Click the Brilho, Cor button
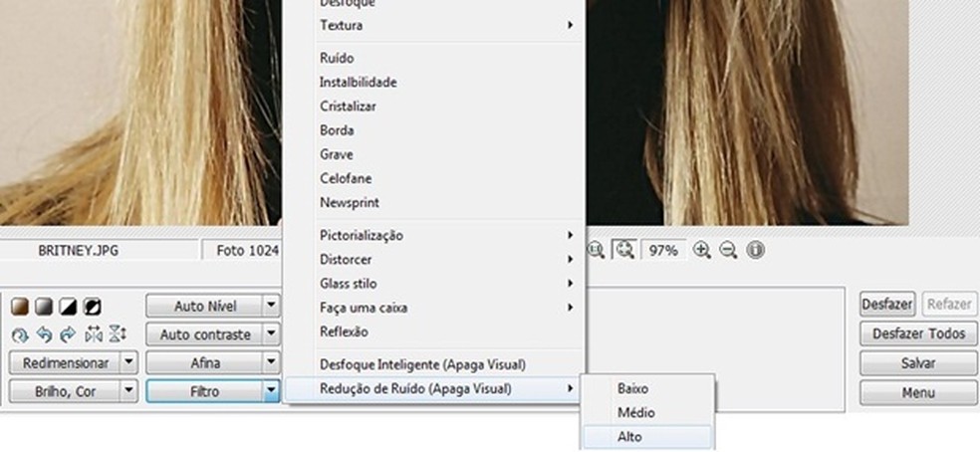This screenshot has height=452, width=980. pos(65,391)
